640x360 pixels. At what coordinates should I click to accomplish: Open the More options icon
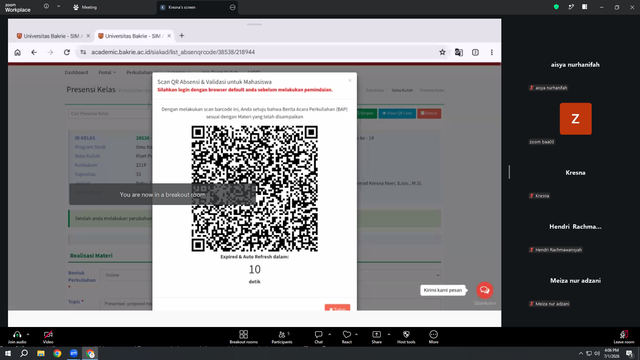pos(433,334)
